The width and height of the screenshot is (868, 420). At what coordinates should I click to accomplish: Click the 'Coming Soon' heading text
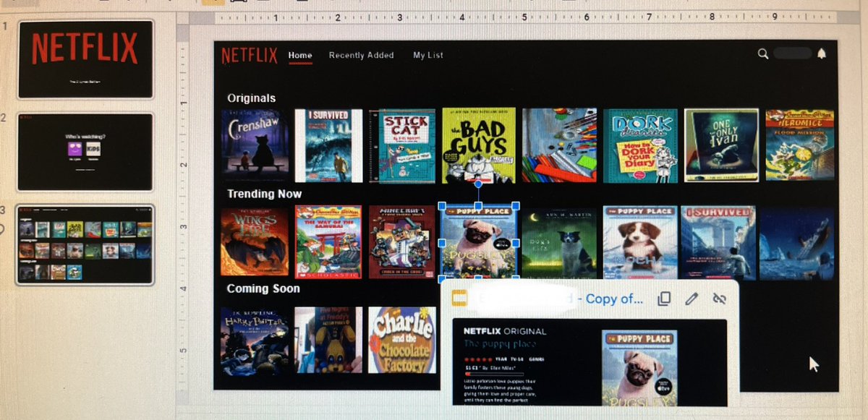click(x=263, y=288)
